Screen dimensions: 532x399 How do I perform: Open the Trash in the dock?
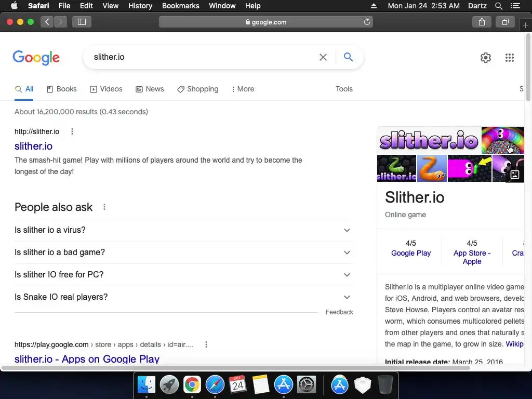385,385
